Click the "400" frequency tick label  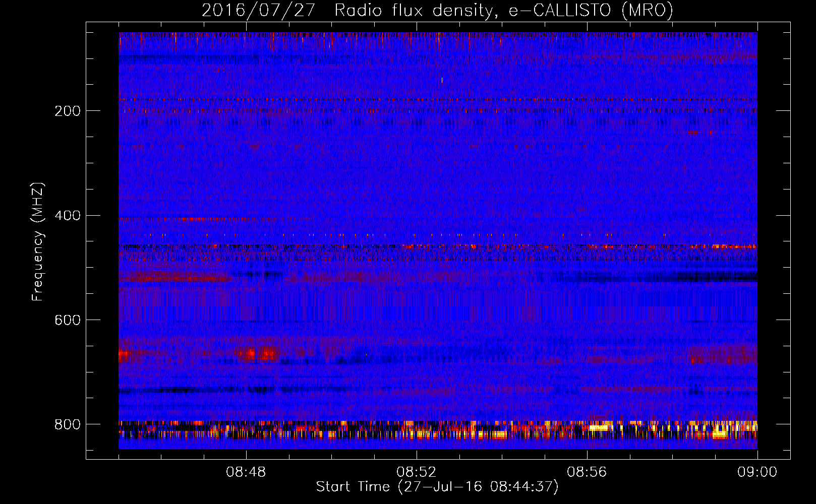[x=67, y=216]
